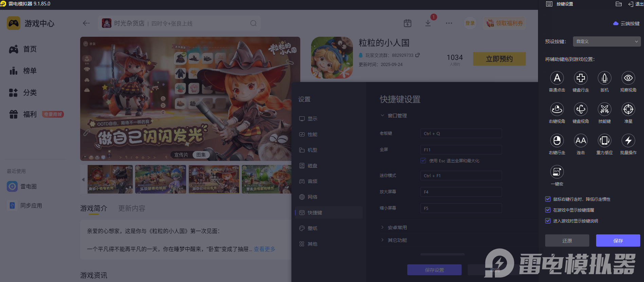Open 网络 settings category
The image size is (644, 282).
coord(328,197)
